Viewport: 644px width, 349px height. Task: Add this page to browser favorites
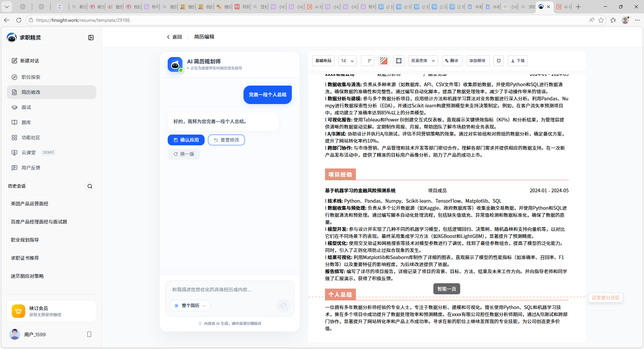(x=601, y=20)
